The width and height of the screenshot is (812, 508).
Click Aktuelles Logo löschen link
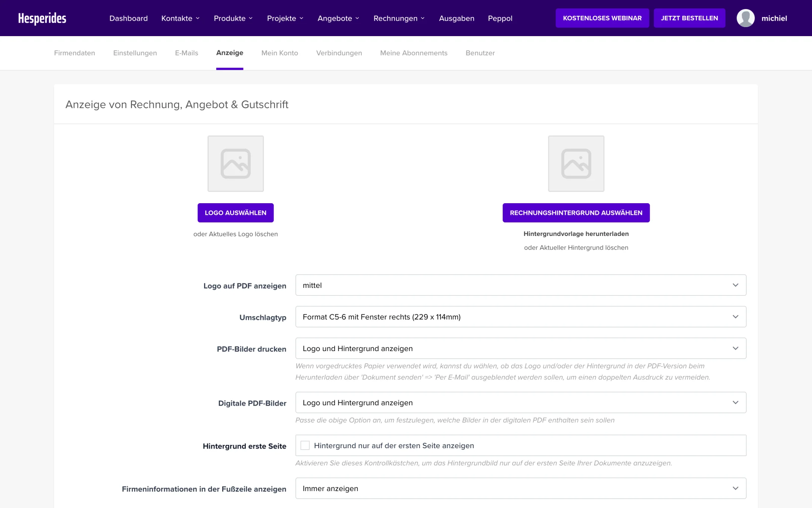(x=243, y=234)
